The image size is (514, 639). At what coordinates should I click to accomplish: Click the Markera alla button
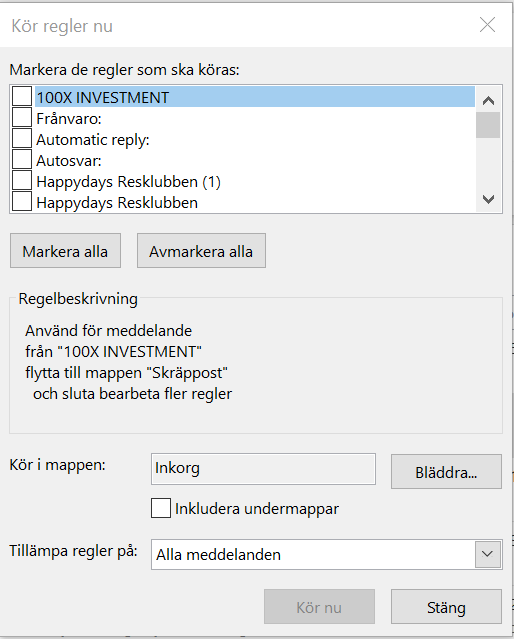tap(65, 251)
